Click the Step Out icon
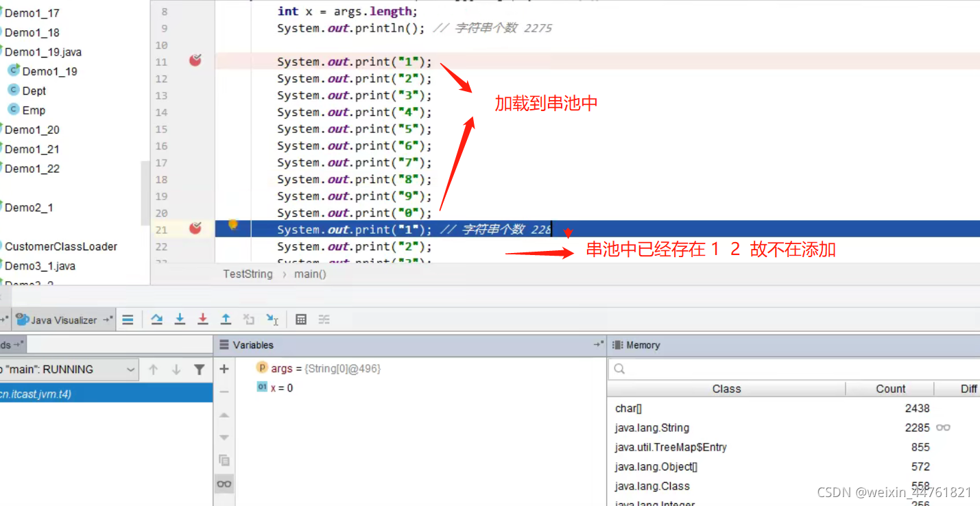This screenshot has width=980, height=506. coord(226,319)
